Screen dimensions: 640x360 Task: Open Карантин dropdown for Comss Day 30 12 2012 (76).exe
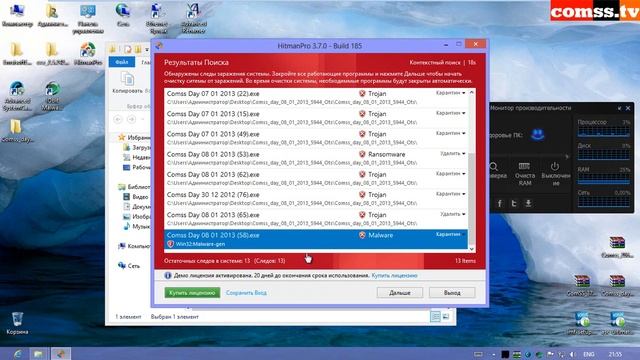coord(451,194)
